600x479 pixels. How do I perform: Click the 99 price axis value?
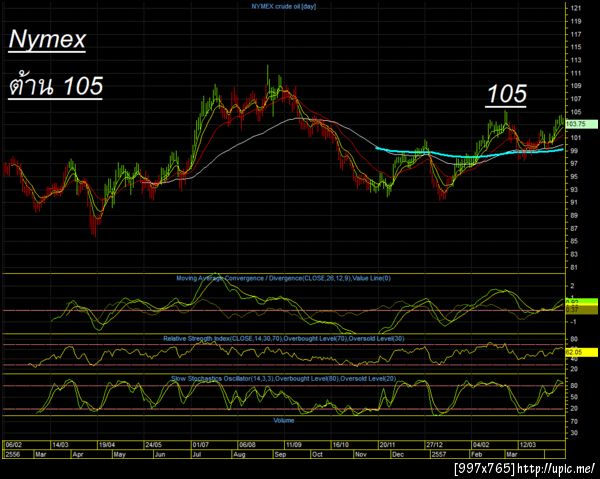(574, 151)
